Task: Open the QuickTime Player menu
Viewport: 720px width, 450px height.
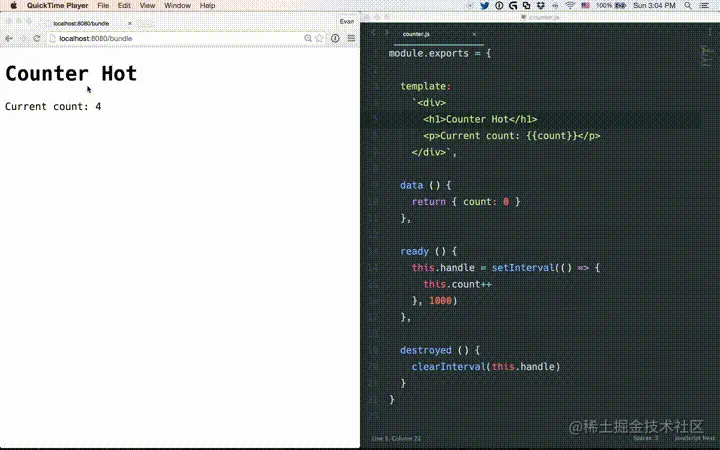Action: (x=57, y=6)
